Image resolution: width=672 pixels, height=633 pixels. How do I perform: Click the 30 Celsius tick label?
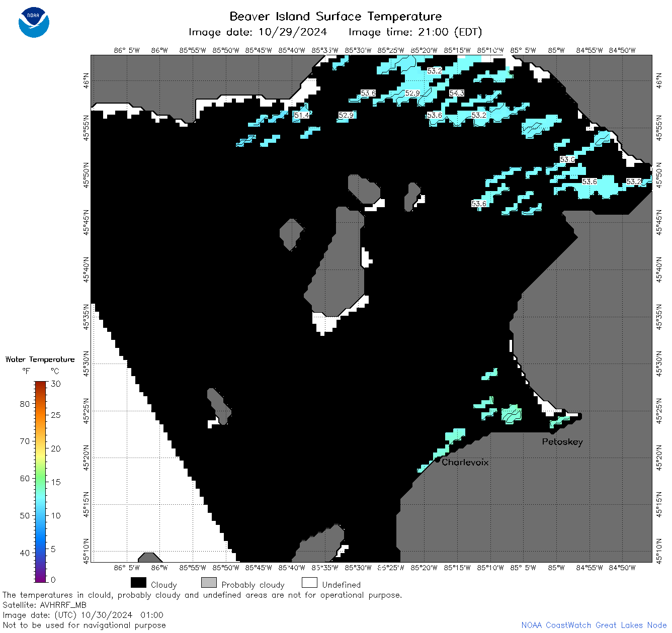coord(56,384)
